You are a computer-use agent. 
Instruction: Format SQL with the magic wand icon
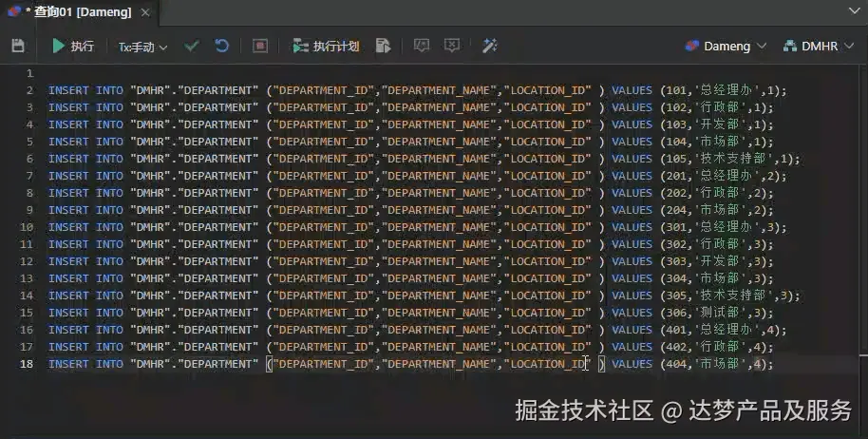(489, 46)
